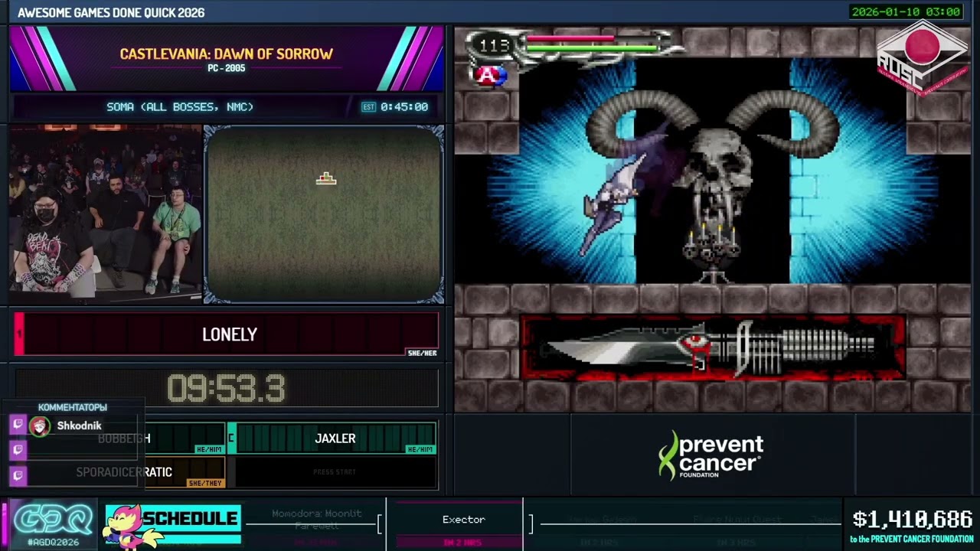
Task: Open Shkodnik's round avatar picture
Action: pos(40,425)
